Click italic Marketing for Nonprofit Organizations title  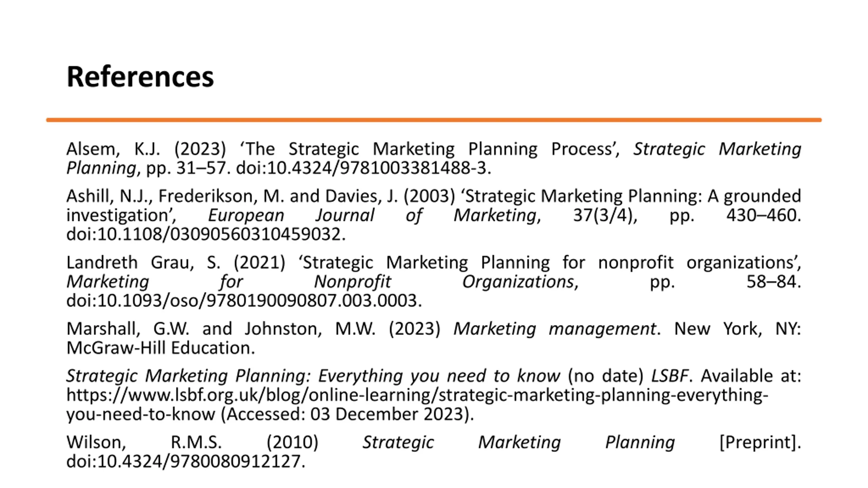coord(320,282)
